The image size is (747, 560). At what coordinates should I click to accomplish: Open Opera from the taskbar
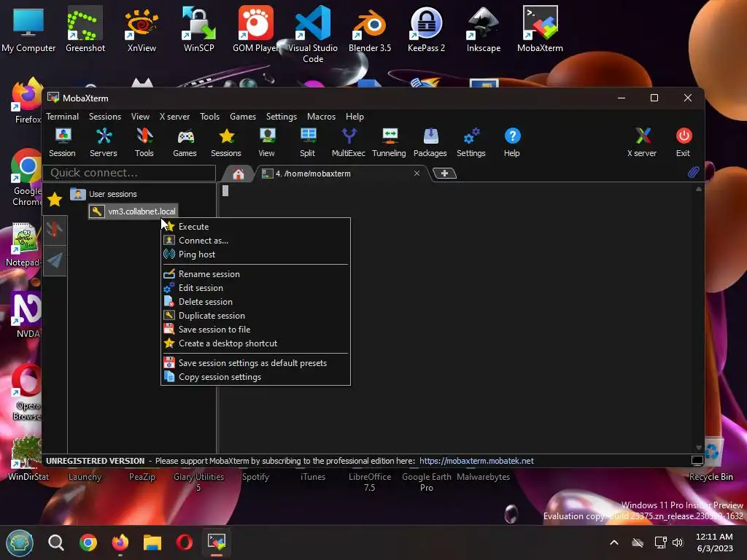tap(185, 542)
